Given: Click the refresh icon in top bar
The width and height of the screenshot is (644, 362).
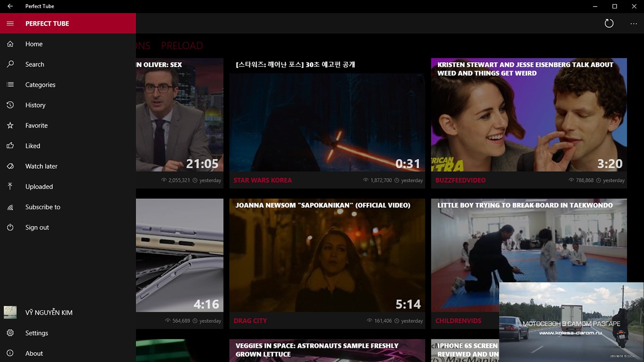Looking at the screenshot, I should [609, 23].
